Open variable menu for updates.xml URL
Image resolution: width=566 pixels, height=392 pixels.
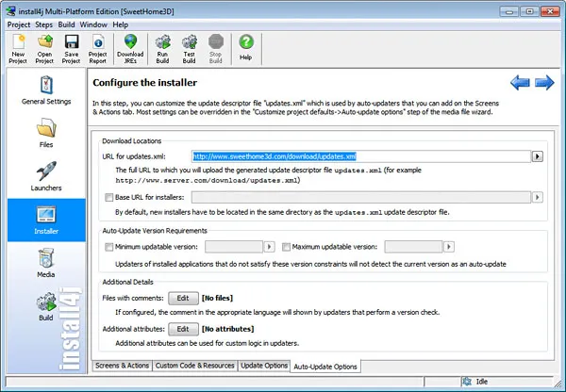tap(537, 156)
